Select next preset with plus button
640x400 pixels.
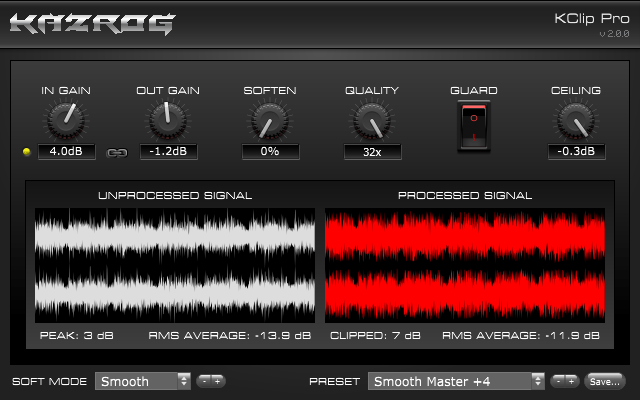571,381
